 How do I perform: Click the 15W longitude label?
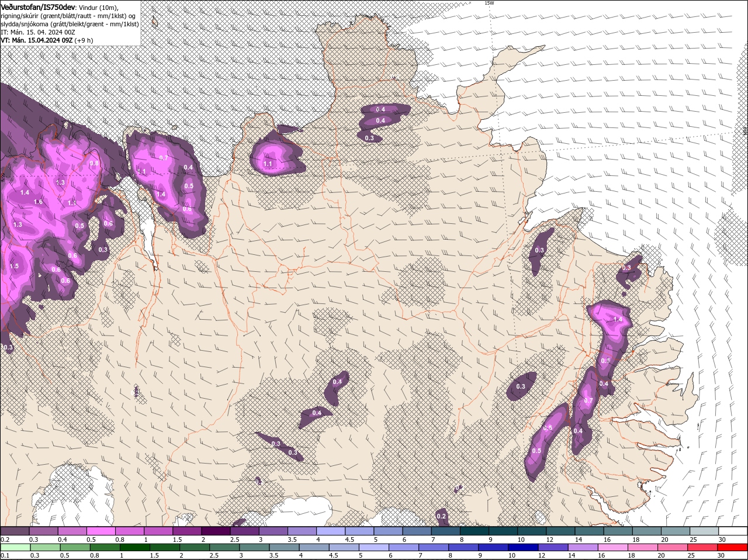tap(489, 3)
